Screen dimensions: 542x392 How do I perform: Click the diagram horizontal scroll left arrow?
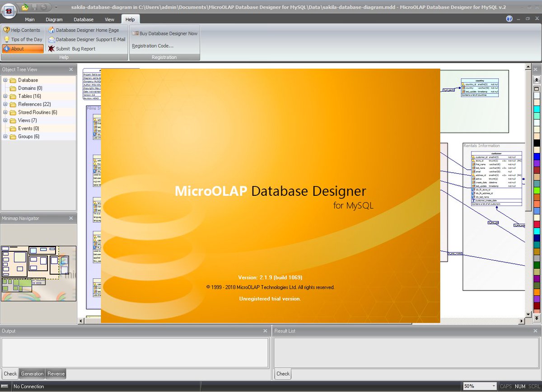pos(81,321)
